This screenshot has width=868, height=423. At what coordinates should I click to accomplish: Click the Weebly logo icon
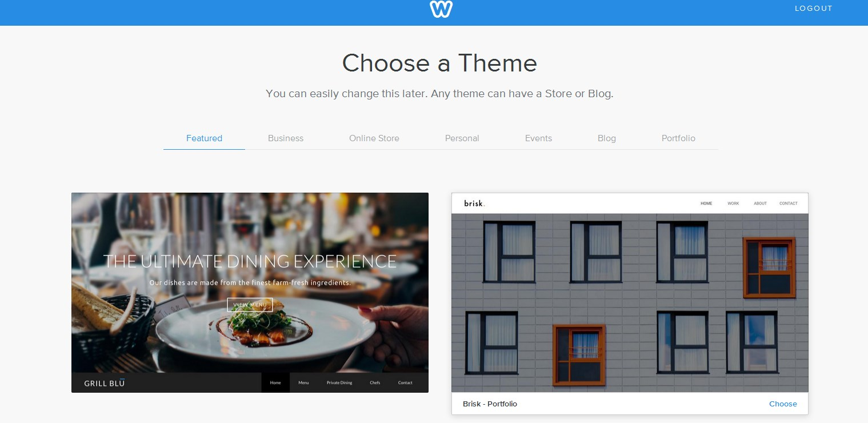441,9
